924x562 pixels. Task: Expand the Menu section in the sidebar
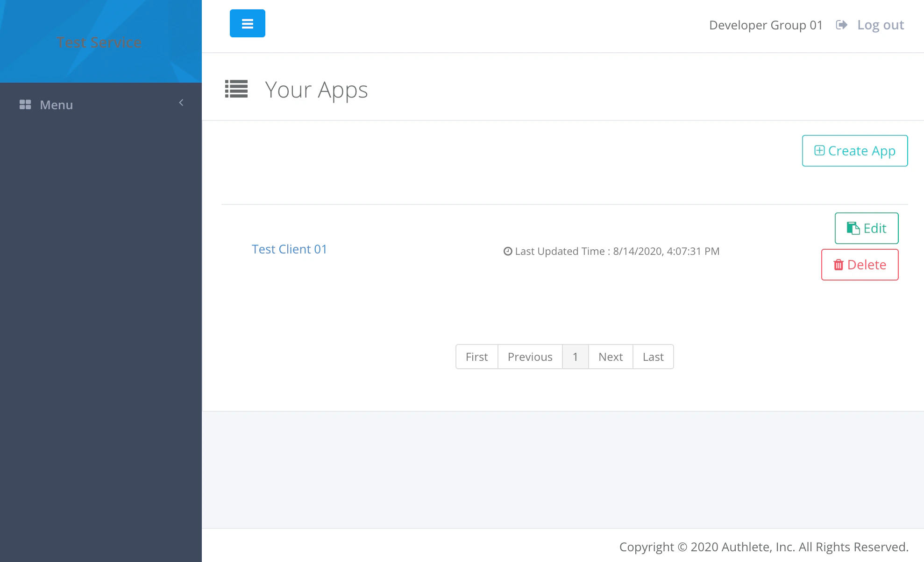pyautogui.click(x=56, y=105)
